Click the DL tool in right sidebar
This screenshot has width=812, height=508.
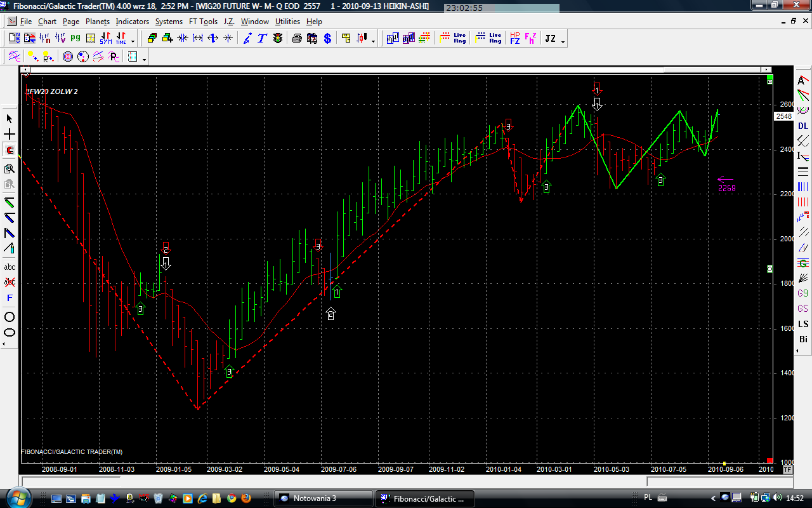click(x=803, y=126)
